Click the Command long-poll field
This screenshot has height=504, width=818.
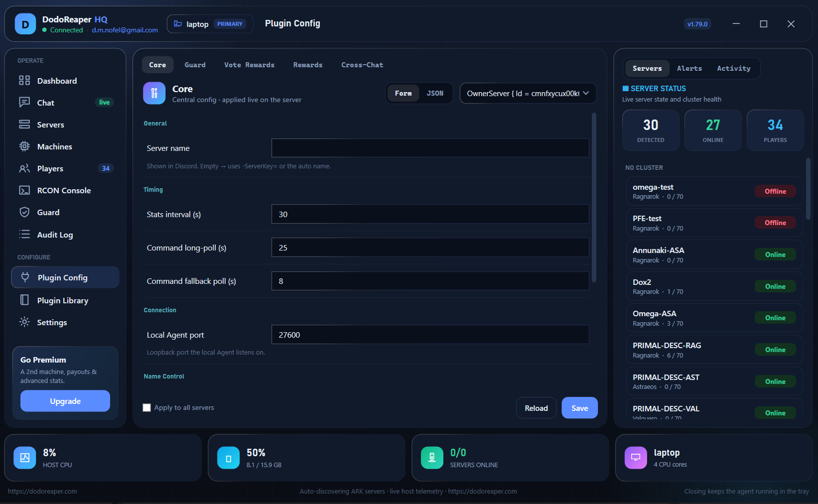coord(430,248)
